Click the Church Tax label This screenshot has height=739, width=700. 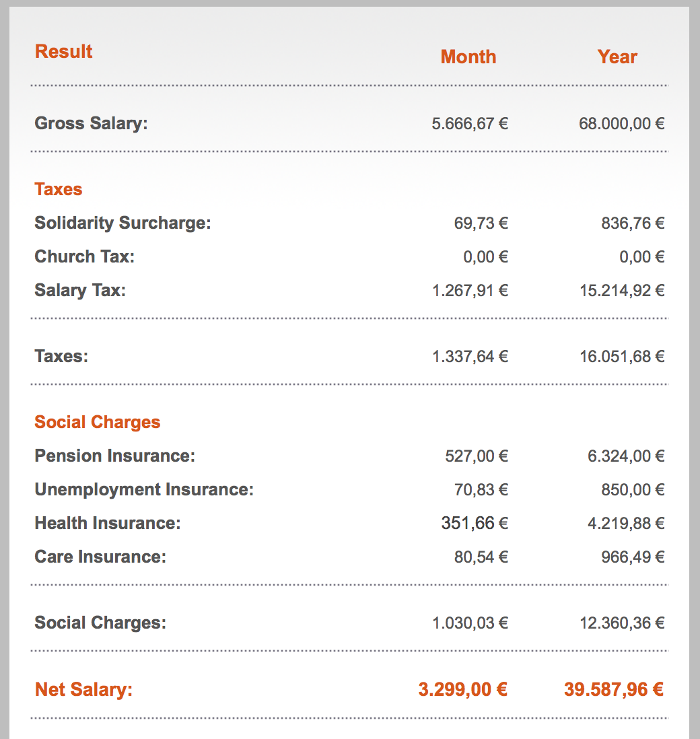coord(84,257)
